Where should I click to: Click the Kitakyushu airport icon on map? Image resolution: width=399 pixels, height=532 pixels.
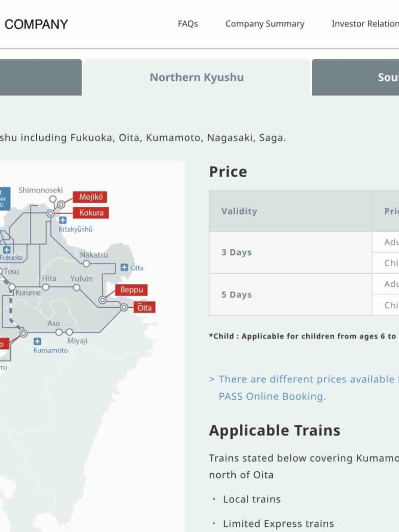tap(63, 220)
